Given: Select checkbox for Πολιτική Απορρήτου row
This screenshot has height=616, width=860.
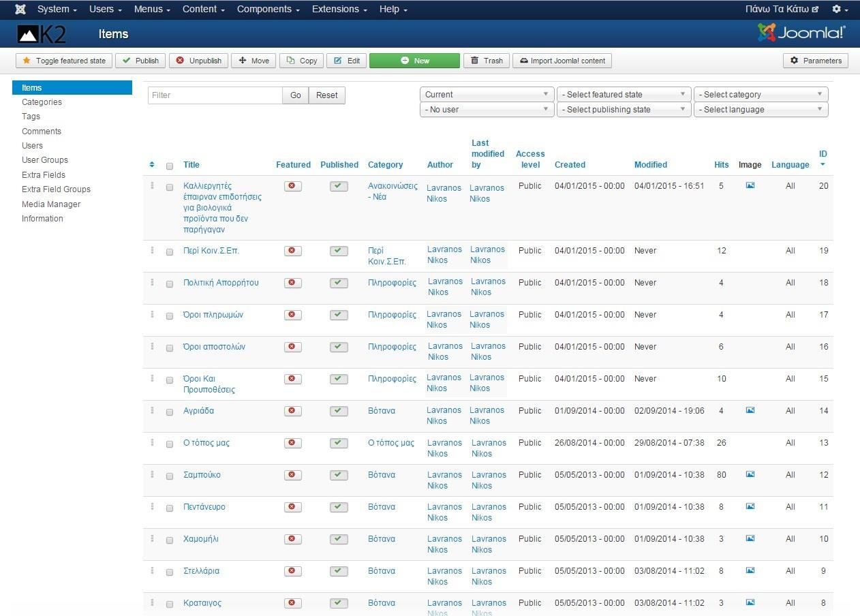Looking at the screenshot, I should (170, 283).
